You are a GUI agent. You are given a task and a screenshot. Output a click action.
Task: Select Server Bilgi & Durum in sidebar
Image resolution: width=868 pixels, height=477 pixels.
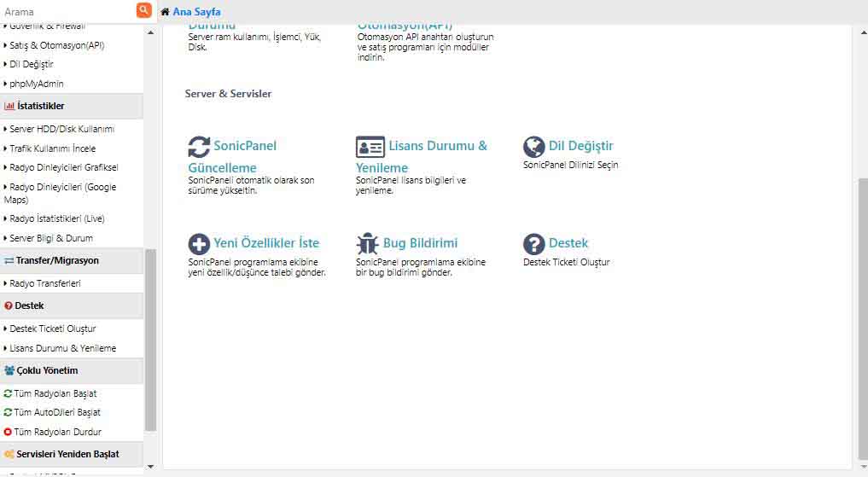click(51, 238)
